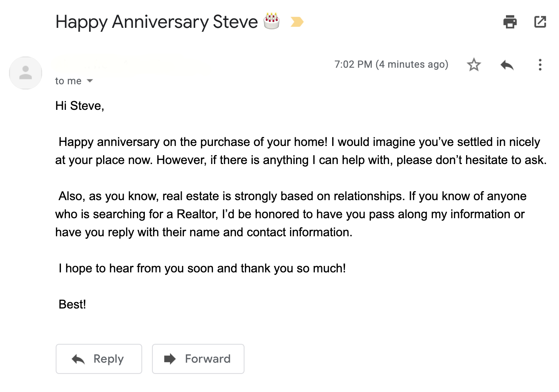Click the "Best!" sign-off

72,304
